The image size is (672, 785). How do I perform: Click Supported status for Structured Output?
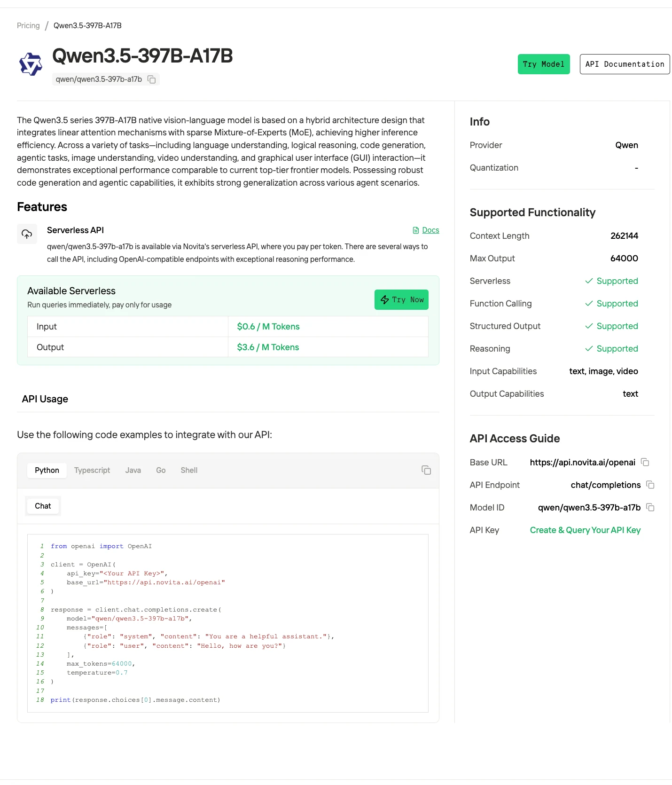coord(611,326)
